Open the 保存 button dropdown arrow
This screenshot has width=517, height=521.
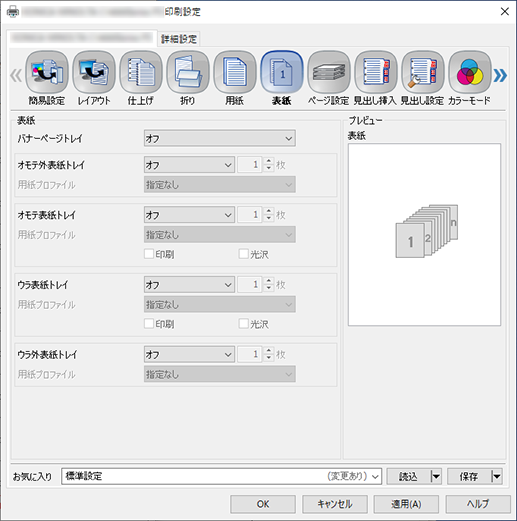click(496, 476)
